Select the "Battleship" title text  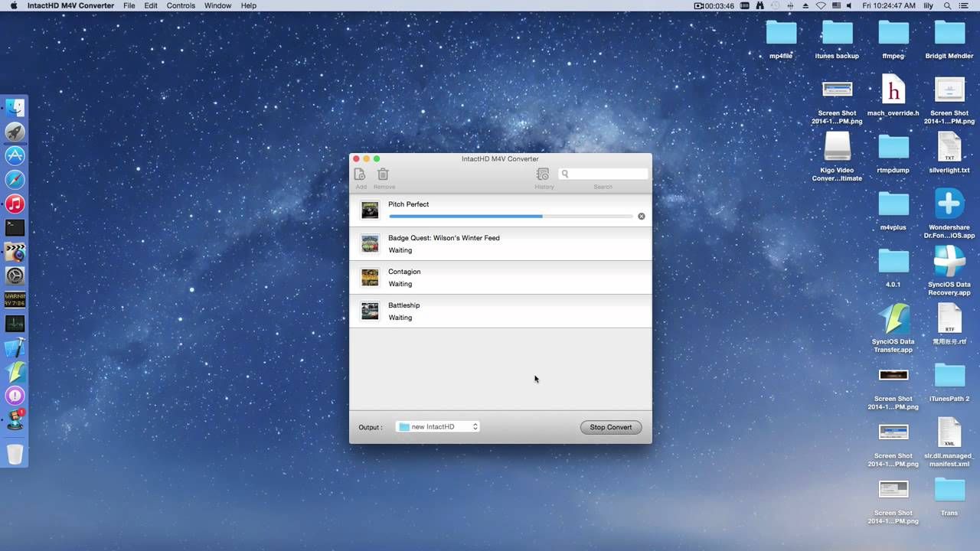pos(404,305)
